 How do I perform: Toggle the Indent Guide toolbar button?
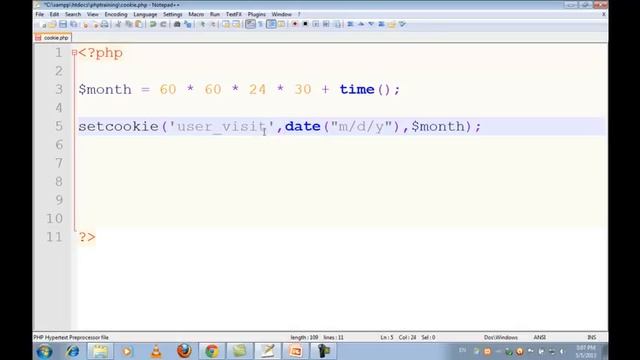click(x=271, y=24)
